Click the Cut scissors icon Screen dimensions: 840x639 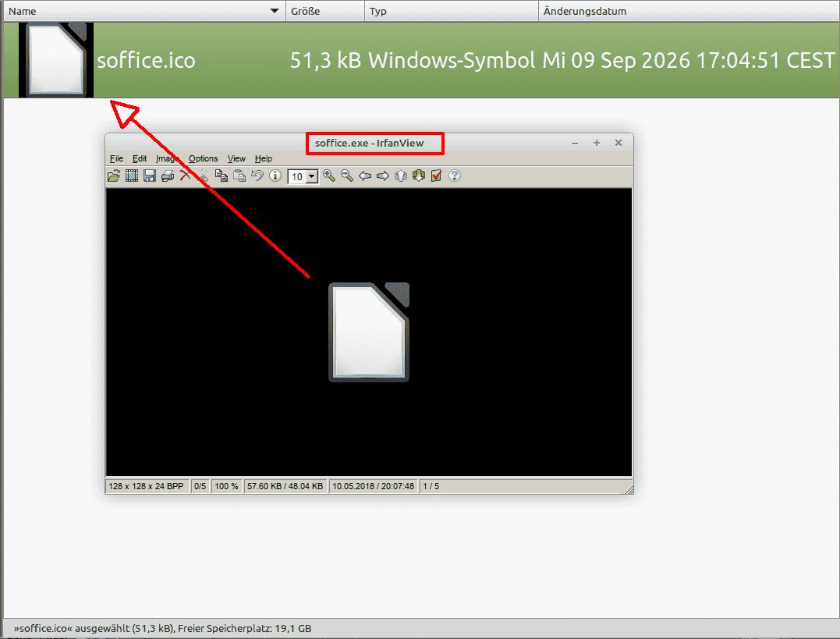(204, 176)
